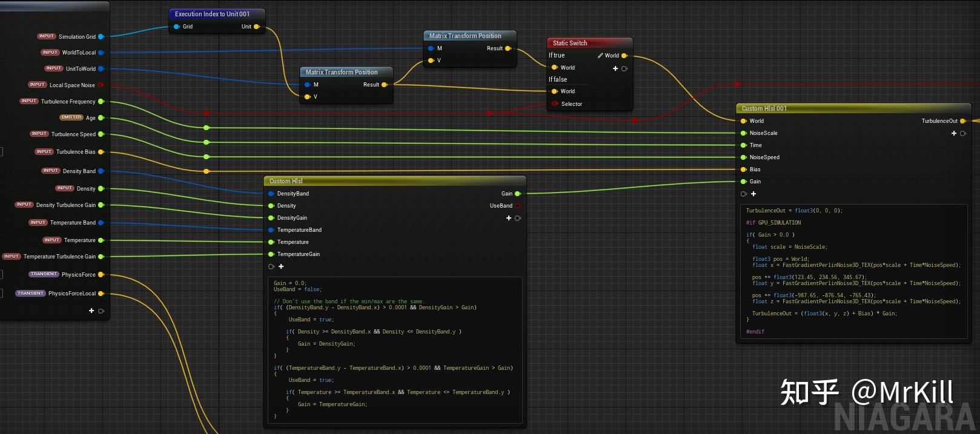Click the WorldToLocal output pin

(101, 53)
